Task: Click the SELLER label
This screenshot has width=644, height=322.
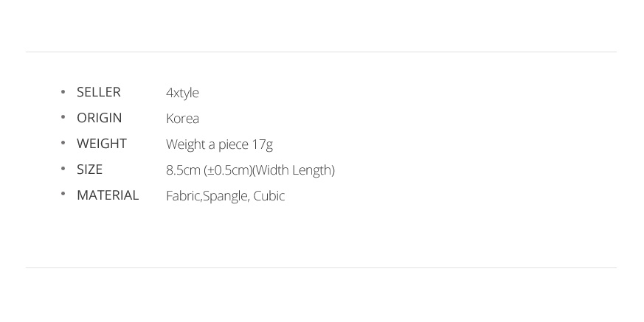Action: (x=98, y=92)
